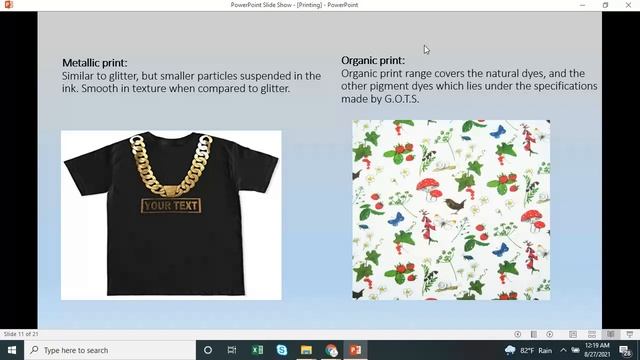The image size is (640, 360).
Task: Close the PowerPoint slide show window
Action: [629, 5]
